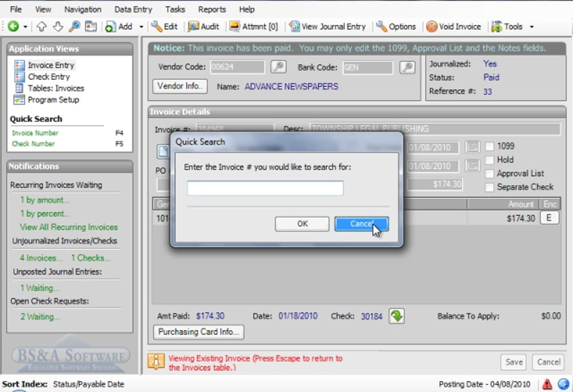Open the Audit toolbar item
573x392 pixels.
pos(203,26)
